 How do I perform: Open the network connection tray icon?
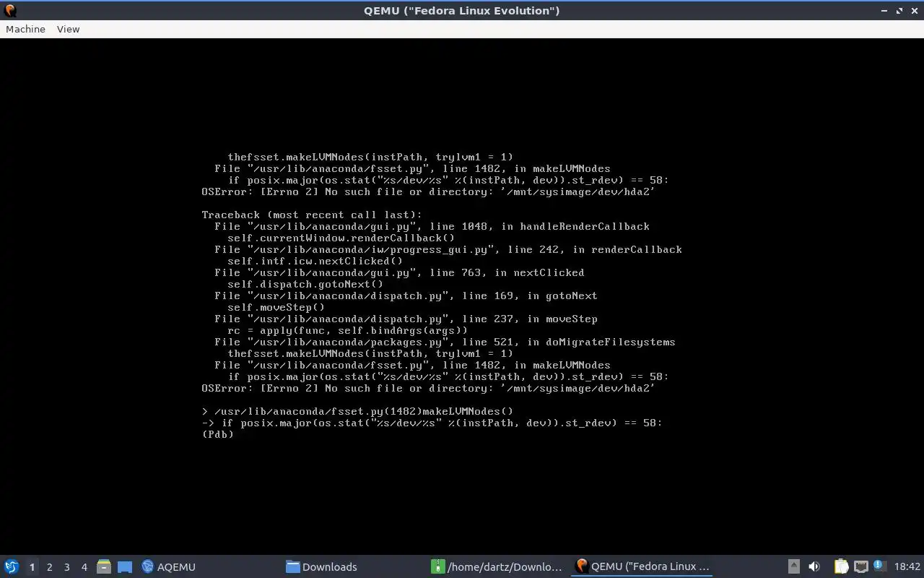(x=860, y=567)
